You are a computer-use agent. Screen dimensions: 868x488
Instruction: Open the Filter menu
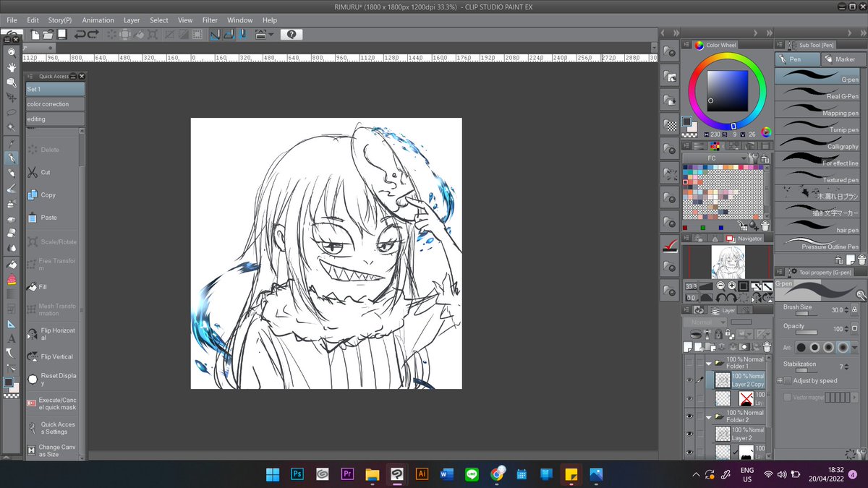pyautogui.click(x=210, y=20)
